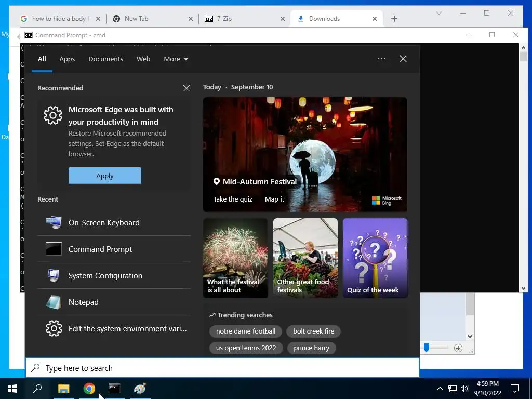The height and width of the screenshot is (399, 532).
Task: Dismiss the Recommended section
Action: (187, 88)
